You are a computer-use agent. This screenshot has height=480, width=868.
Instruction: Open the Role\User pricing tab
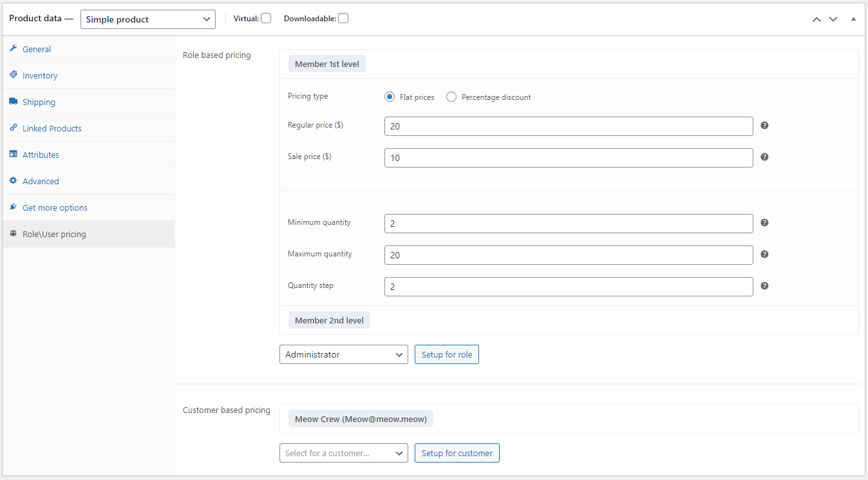tap(88, 234)
